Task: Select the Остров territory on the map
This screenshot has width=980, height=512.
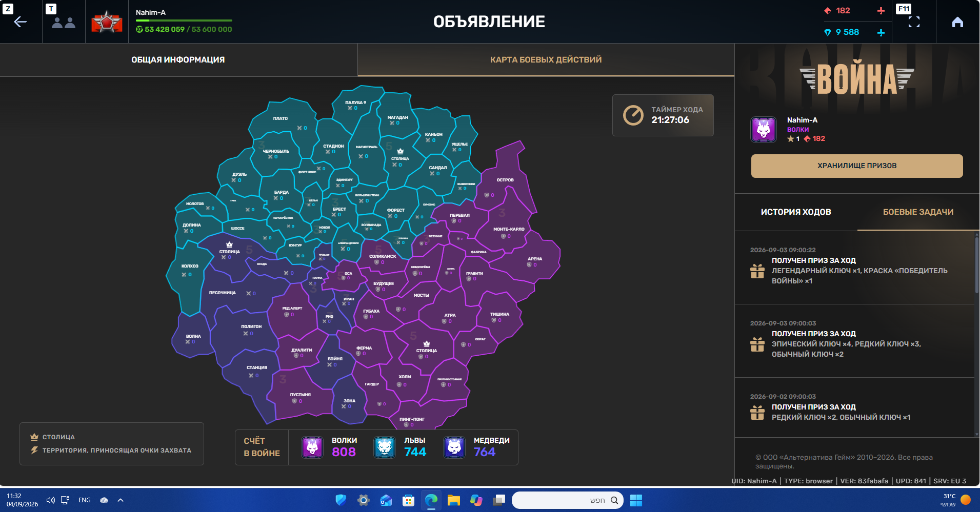Action: point(505,180)
